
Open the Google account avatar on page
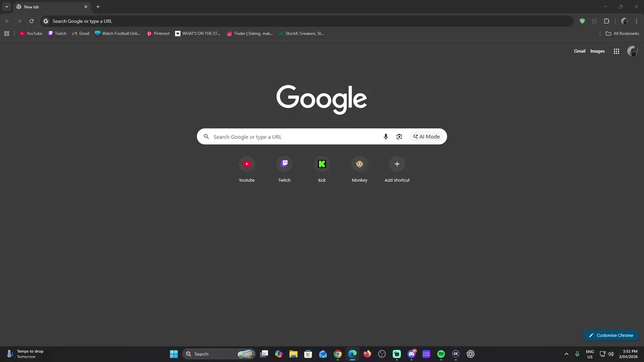(632, 51)
